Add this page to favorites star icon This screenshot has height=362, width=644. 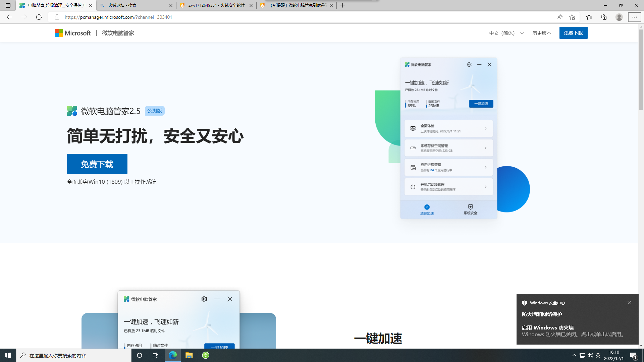pos(572,17)
